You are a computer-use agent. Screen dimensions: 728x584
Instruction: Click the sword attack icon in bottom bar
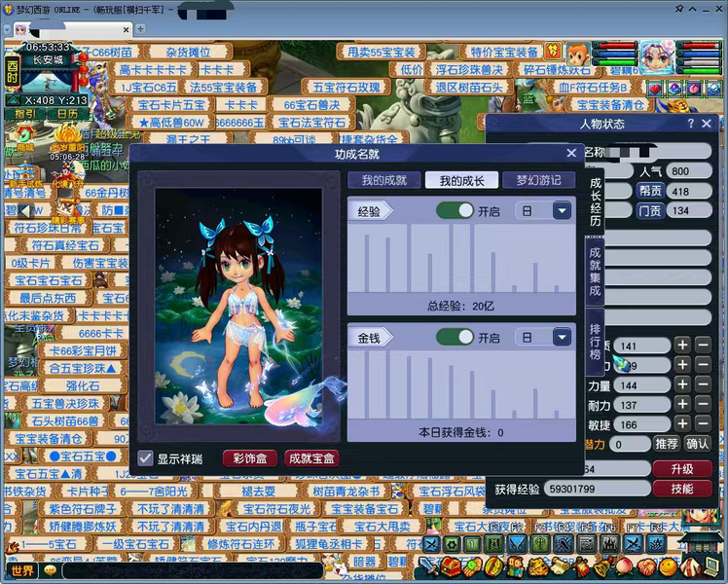(x=428, y=566)
